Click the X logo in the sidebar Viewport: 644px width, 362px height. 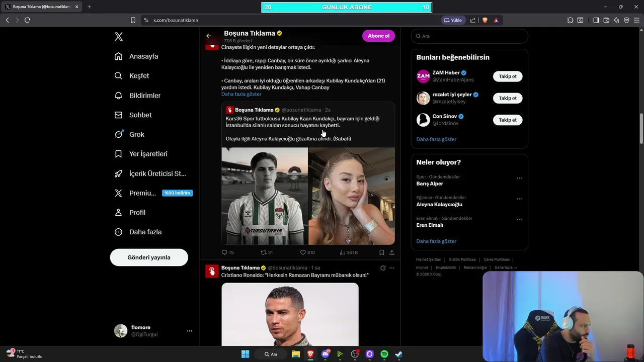click(x=119, y=36)
